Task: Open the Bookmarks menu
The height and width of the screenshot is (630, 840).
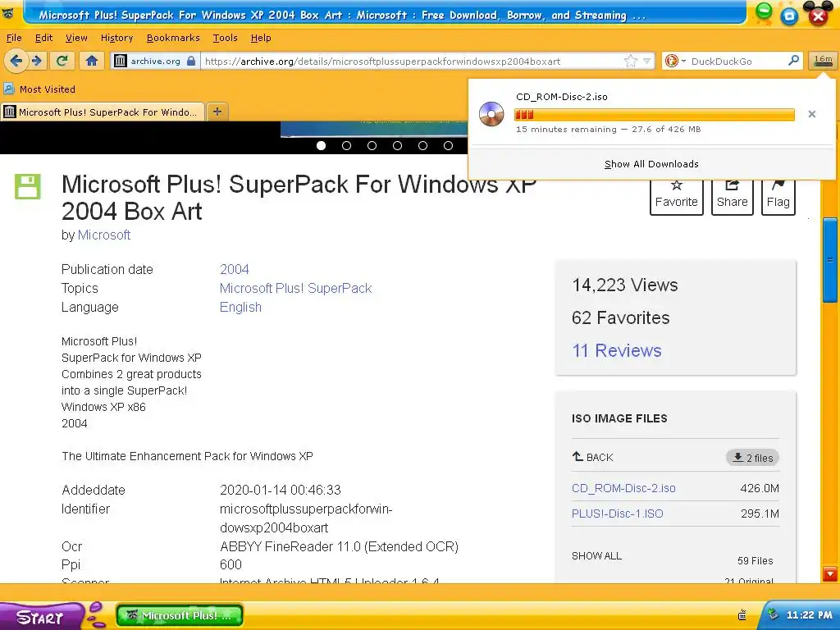Action: coord(173,38)
